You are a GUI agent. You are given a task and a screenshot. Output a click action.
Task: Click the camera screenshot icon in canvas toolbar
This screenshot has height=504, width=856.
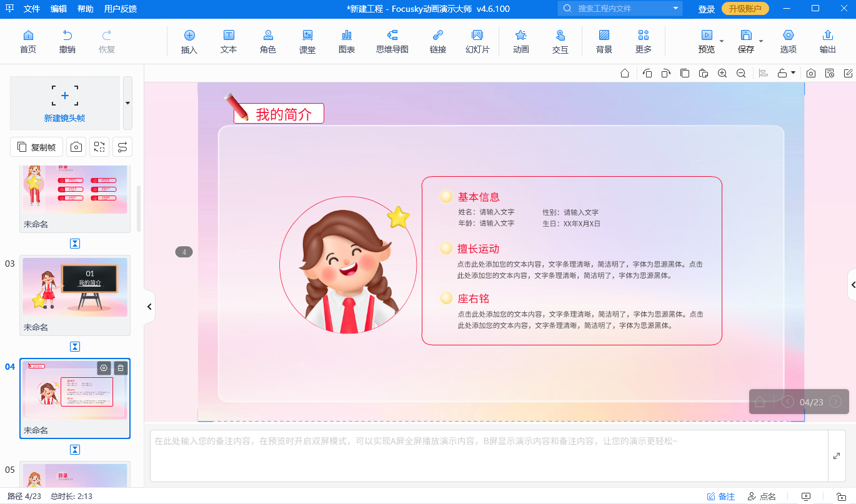tap(811, 73)
